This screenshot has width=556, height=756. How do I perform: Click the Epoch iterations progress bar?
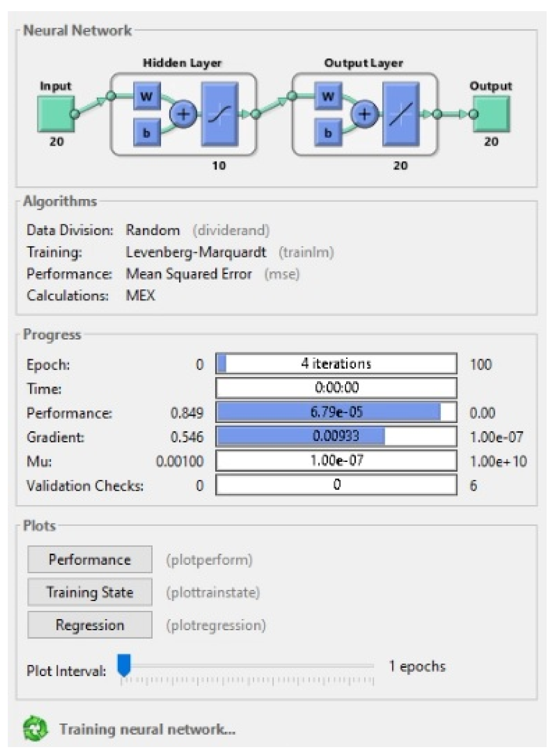pos(336,364)
